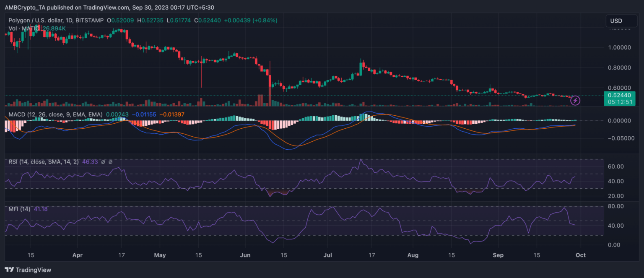
Task: Click first circle-slash icon beside RSI value
Action: (103, 161)
